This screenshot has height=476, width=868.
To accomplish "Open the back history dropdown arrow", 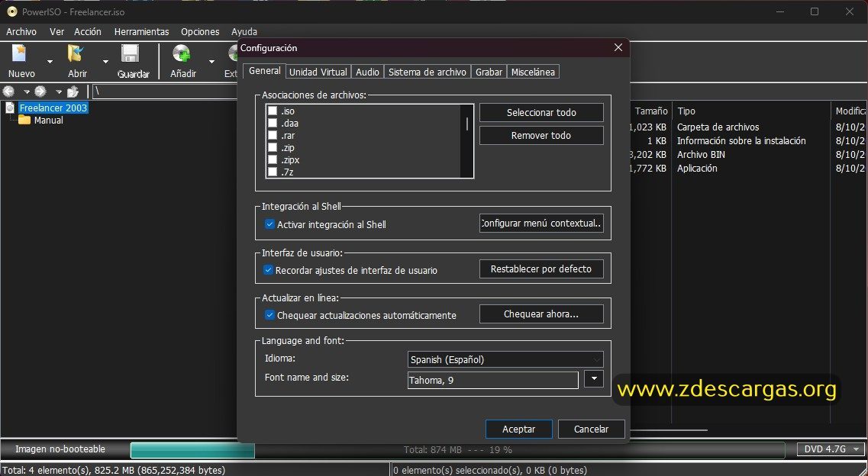I will [25, 92].
